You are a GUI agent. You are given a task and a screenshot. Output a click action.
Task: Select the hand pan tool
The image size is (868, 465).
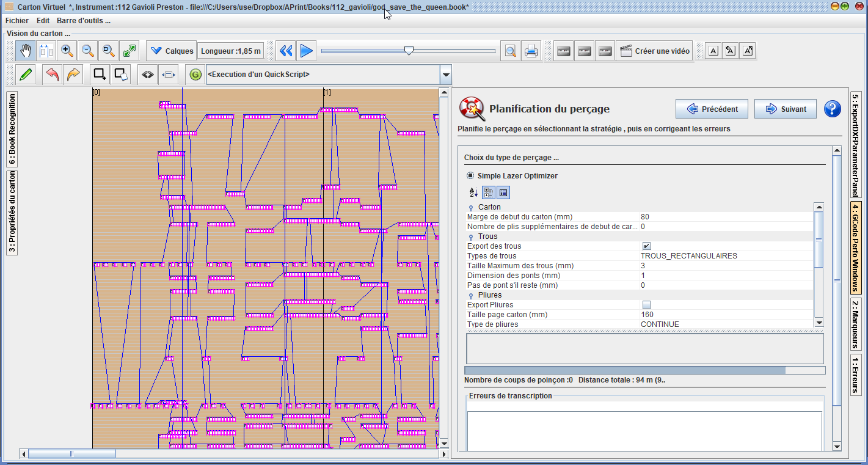[26, 51]
